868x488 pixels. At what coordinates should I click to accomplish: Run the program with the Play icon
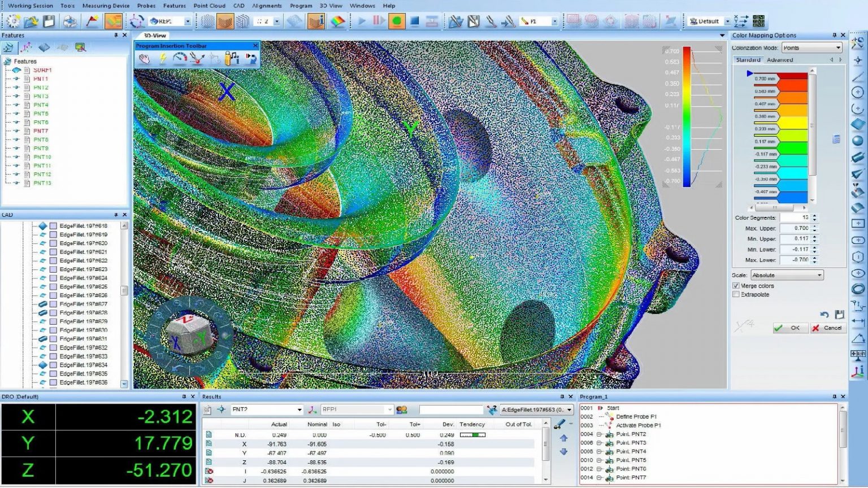pos(362,21)
